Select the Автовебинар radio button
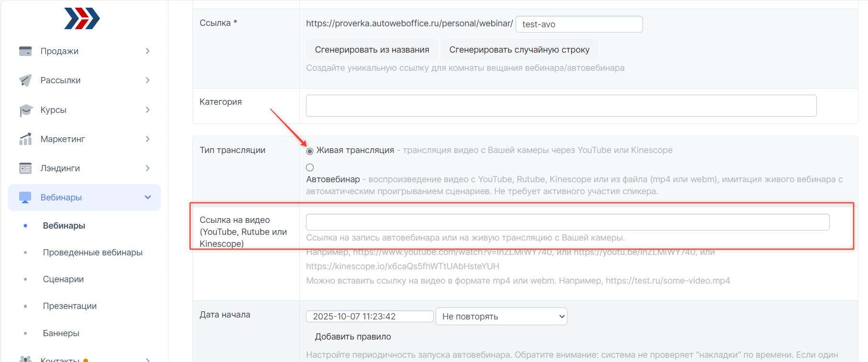 pos(310,167)
